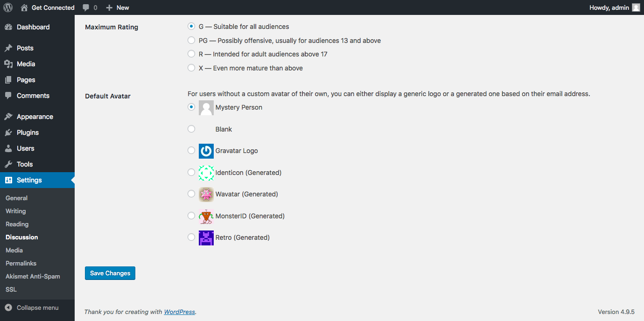Click the Pages icon in the sidebar
Image resolution: width=644 pixels, height=321 pixels.
coord(7,80)
